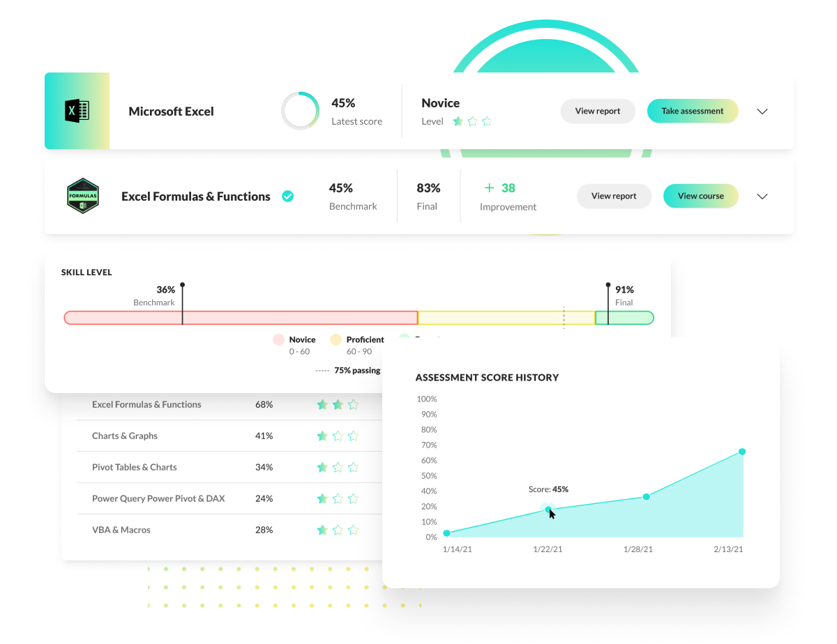Screen dimensions: 837x644
Task: Click the Skill Level heading
Action: 86,273
